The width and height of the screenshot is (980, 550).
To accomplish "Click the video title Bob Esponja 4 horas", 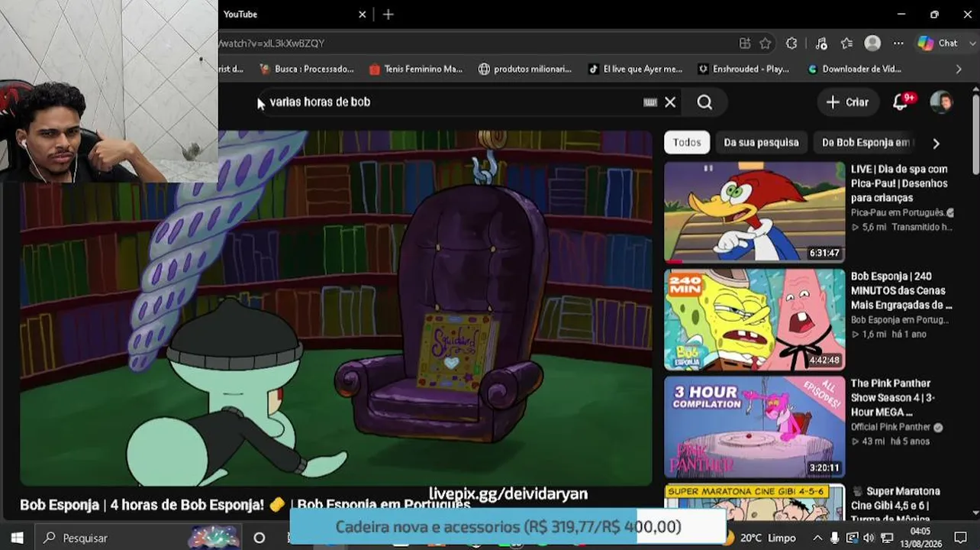I will (245, 505).
